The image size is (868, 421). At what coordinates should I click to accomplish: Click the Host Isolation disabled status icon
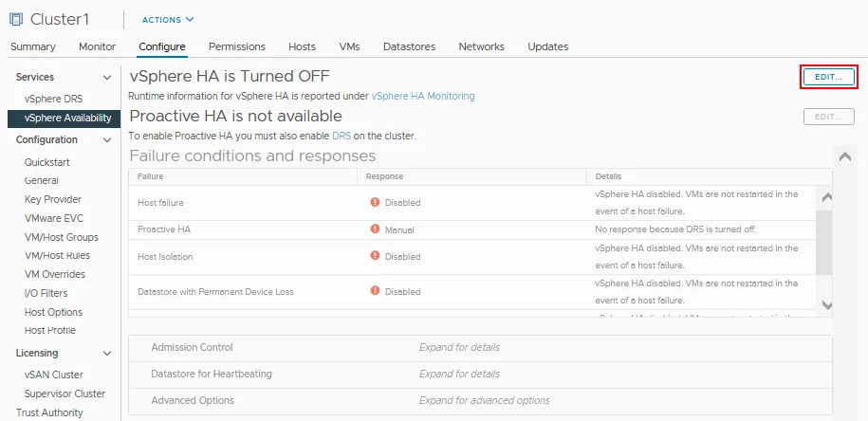[376, 256]
